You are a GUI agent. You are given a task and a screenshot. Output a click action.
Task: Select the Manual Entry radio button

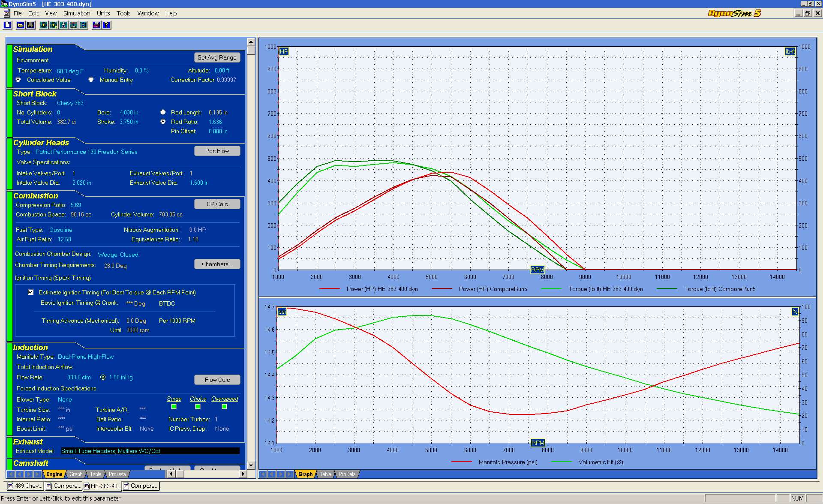[91, 80]
